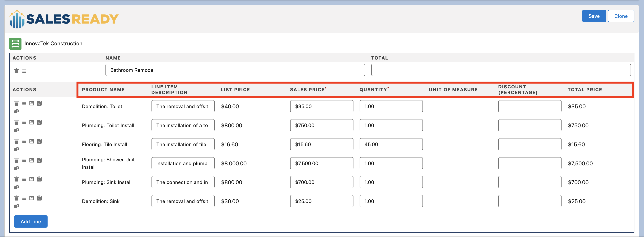Click sales price field showing $7,500.00
The height and width of the screenshot is (237, 644).
tap(321, 163)
